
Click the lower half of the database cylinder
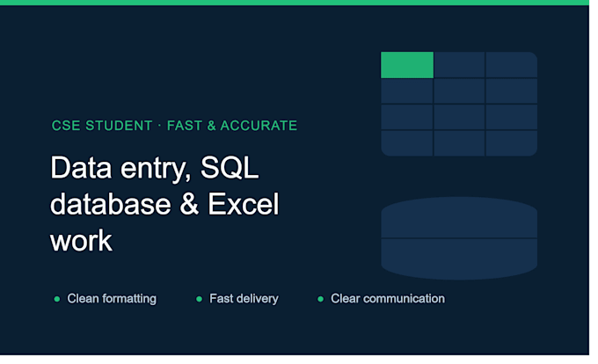tap(459, 259)
